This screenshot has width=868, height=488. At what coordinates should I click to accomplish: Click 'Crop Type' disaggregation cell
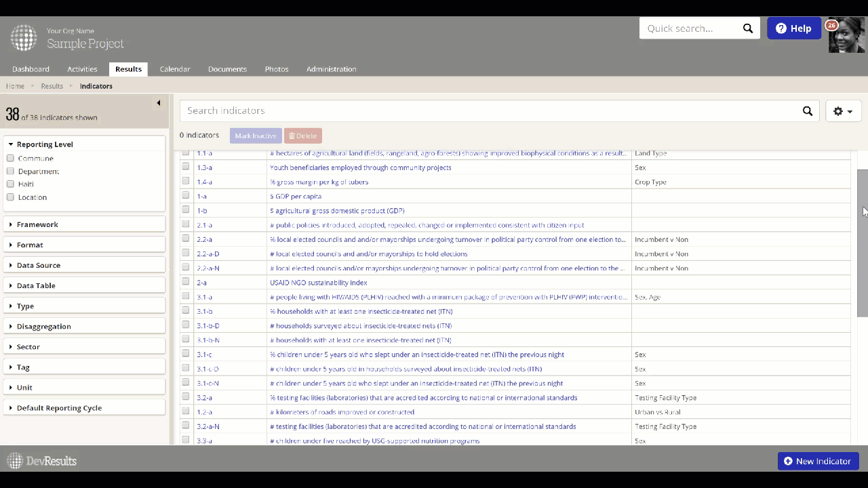pos(651,182)
